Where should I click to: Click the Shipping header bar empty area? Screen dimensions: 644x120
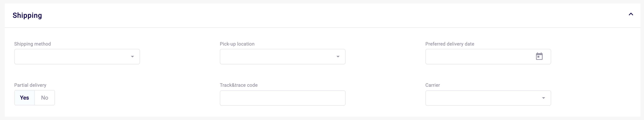click(325, 15)
